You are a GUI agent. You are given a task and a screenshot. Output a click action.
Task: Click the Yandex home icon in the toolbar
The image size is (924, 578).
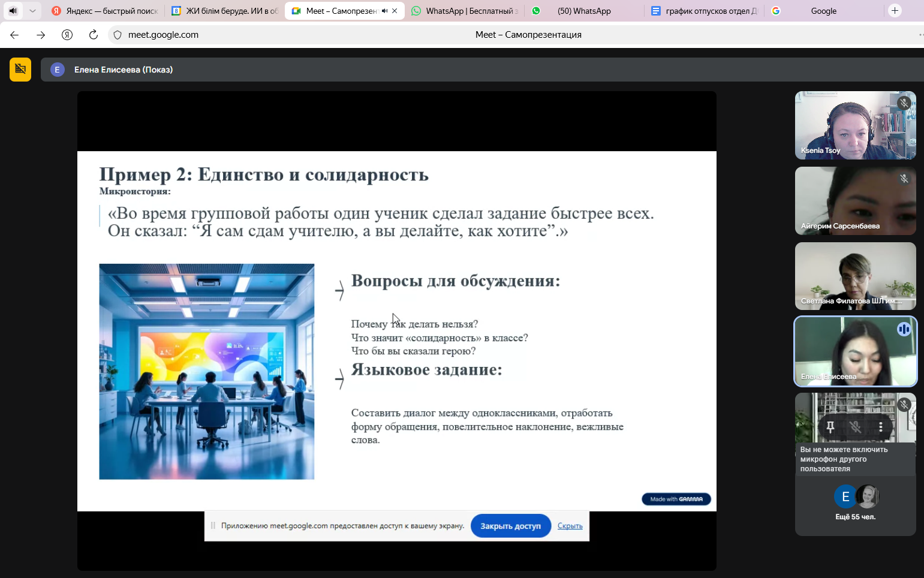[x=67, y=35]
